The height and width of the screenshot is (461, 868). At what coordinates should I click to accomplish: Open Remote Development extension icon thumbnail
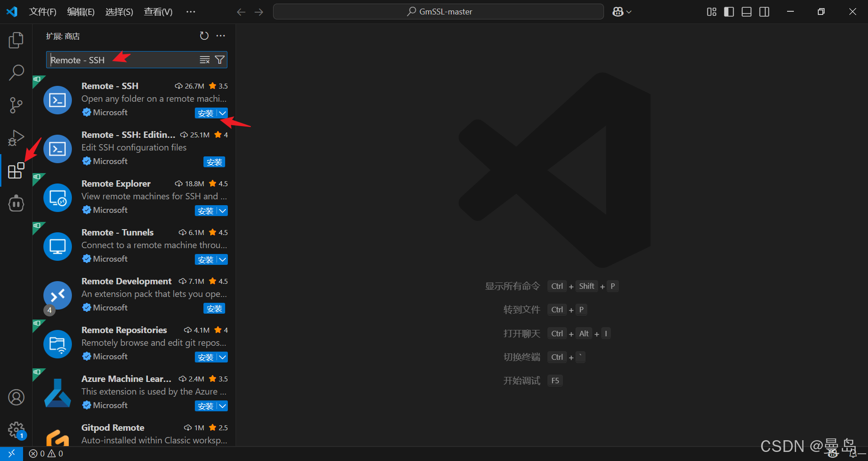[x=57, y=295]
